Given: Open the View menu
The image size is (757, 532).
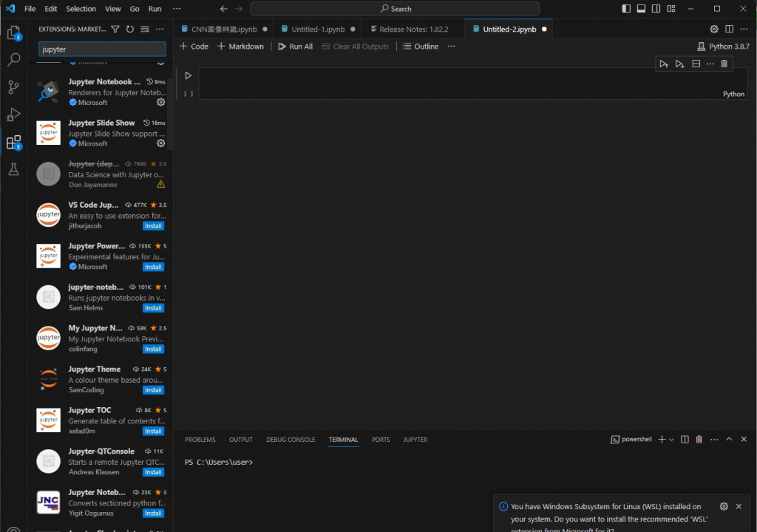Looking at the screenshot, I should (113, 9).
